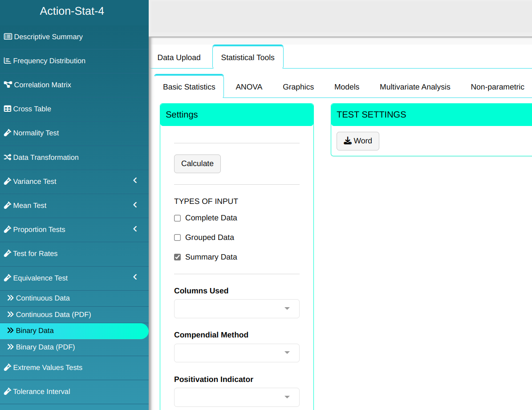This screenshot has width=532, height=410.
Task: Enable the Complete Data checkbox
Action: (177, 218)
